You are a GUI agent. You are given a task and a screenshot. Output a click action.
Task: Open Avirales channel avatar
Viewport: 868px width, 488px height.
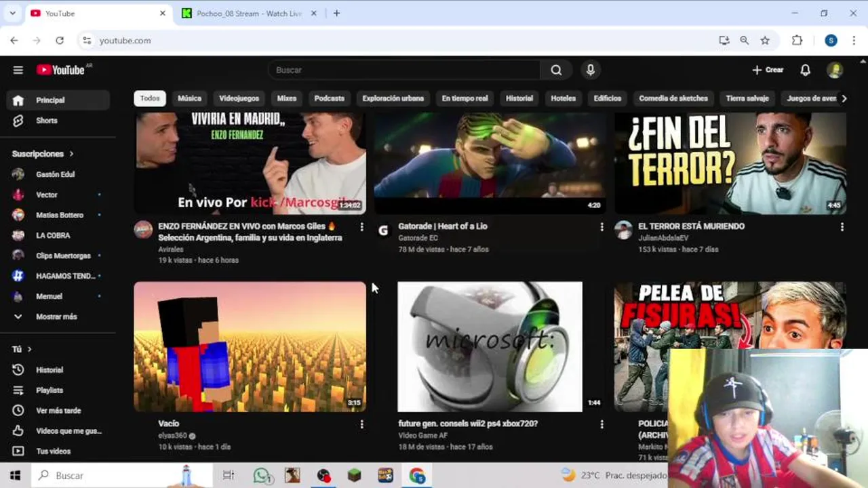click(x=143, y=230)
